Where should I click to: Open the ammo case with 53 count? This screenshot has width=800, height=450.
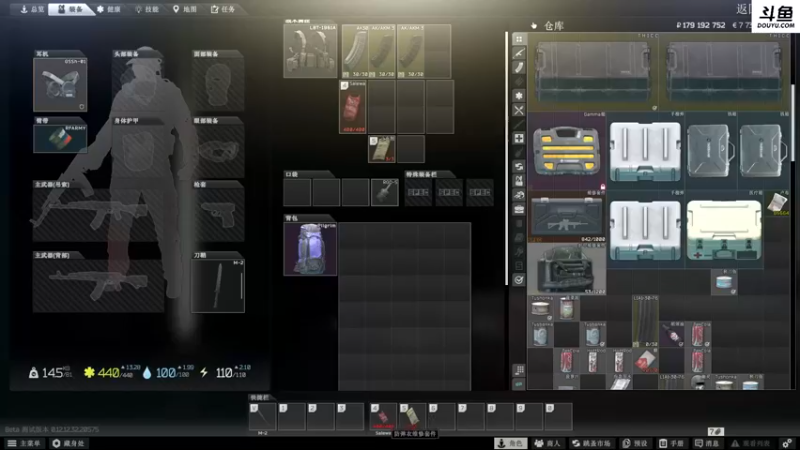click(x=566, y=269)
